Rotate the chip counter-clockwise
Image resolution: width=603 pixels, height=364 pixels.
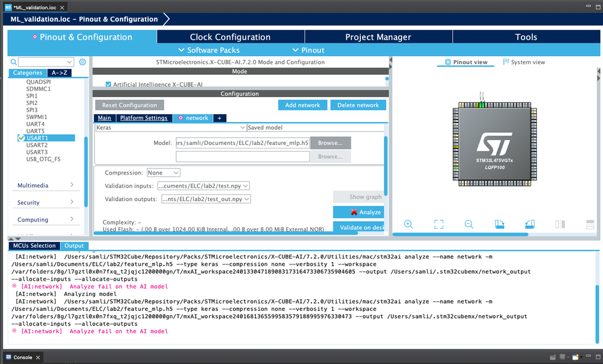(529, 225)
